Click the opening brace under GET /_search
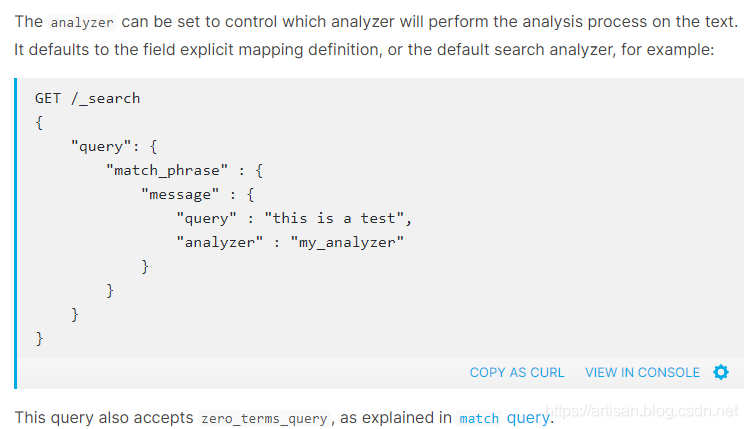Screen dimensions: 748x429 click(x=39, y=122)
